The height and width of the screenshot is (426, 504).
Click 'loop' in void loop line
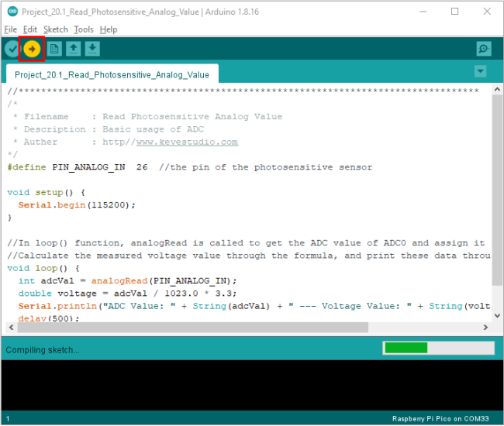tap(47, 268)
